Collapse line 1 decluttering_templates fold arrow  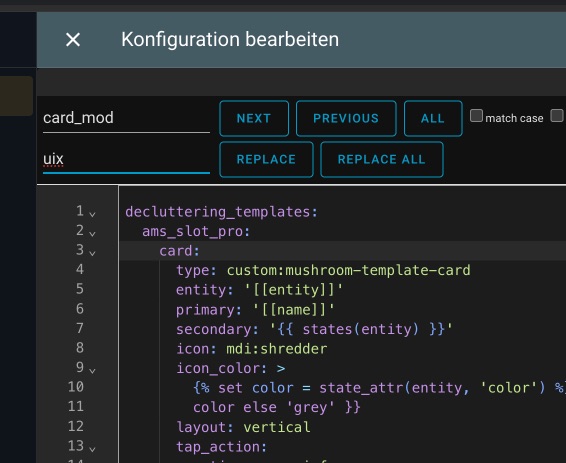[x=92, y=214]
